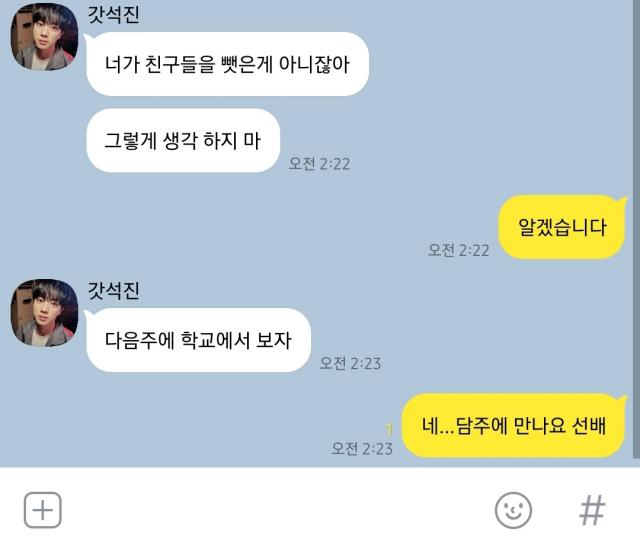The width and height of the screenshot is (640, 551).
Task: Tap the hashtag search icon
Action: click(x=592, y=510)
